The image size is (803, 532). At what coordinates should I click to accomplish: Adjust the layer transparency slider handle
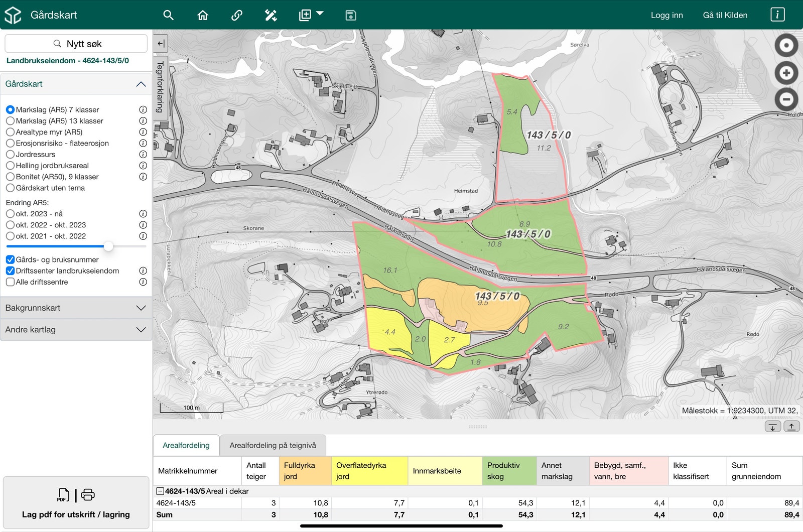[x=108, y=246]
